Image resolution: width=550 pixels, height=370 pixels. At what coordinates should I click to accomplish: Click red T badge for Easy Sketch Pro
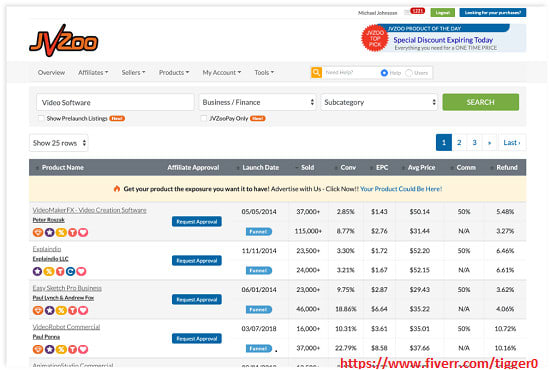[x=72, y=310]
